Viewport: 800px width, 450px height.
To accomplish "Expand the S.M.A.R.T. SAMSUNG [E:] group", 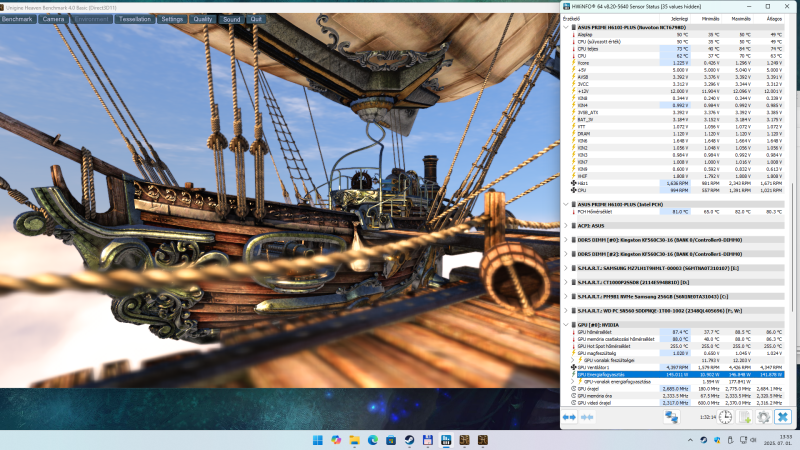I will coord(566,268).
